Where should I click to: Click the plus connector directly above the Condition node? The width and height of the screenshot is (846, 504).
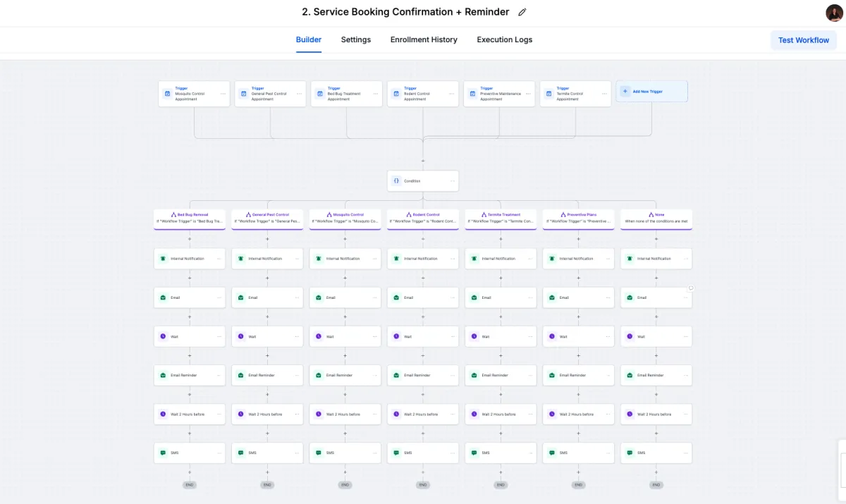(x=423, y=161)
